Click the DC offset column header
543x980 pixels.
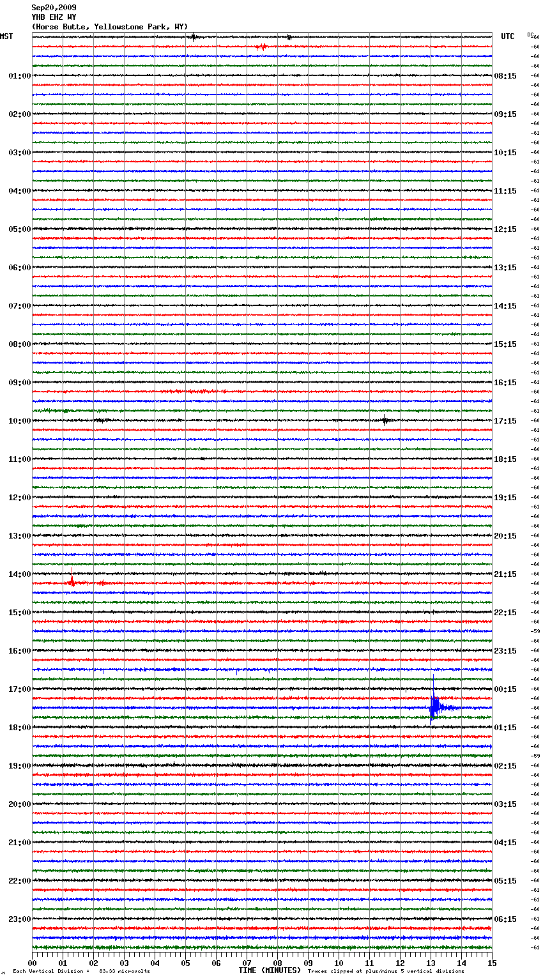tap(530, 34)
